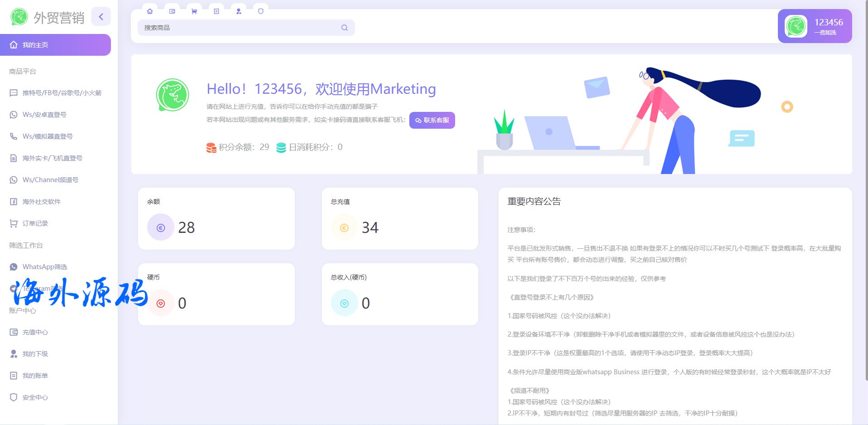This screenshot has height=425, width=868.
Task: Click the user-star icon in top toolbar
Action: click(x=239, y=11)
